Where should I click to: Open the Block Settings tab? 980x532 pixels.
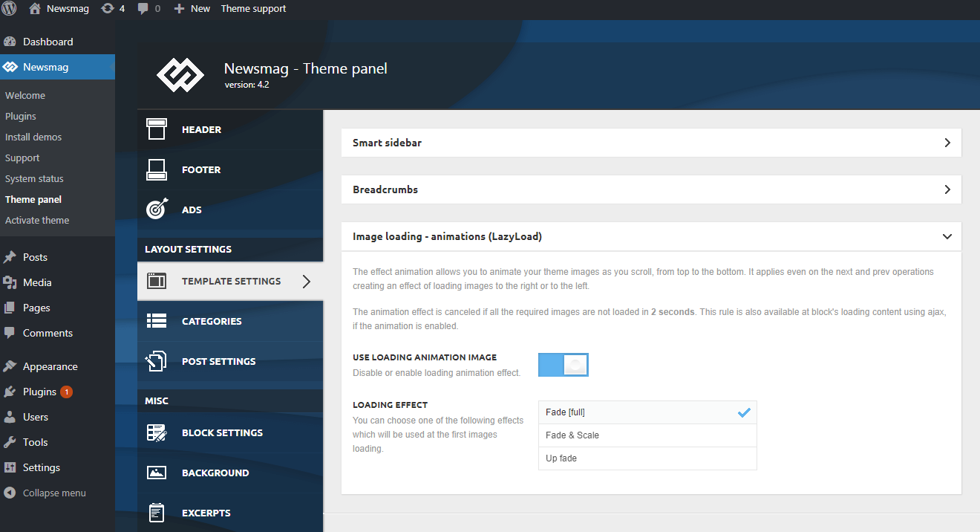click(230, 432)
